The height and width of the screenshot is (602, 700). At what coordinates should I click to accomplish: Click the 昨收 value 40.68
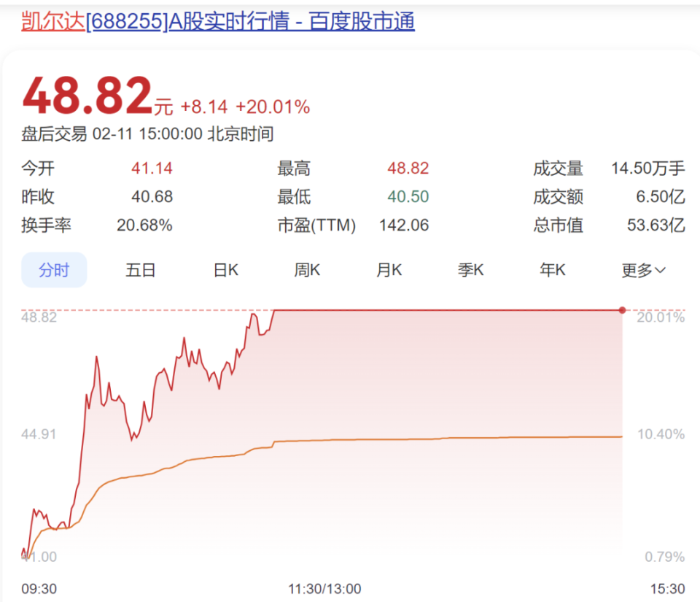152,196
